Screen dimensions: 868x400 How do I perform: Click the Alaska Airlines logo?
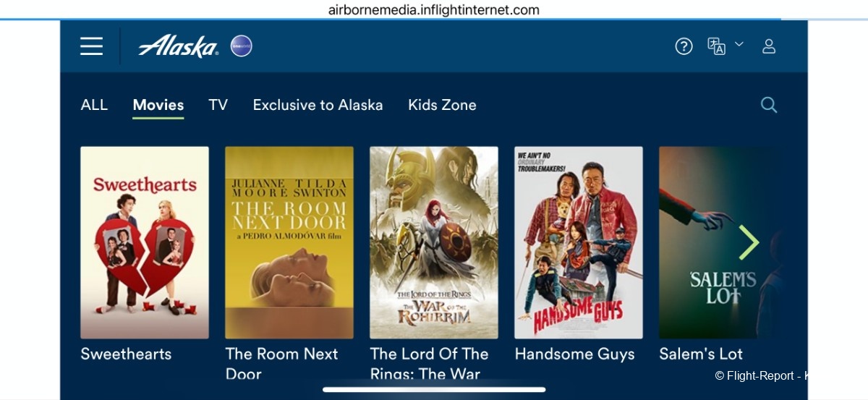pos(179,46)
